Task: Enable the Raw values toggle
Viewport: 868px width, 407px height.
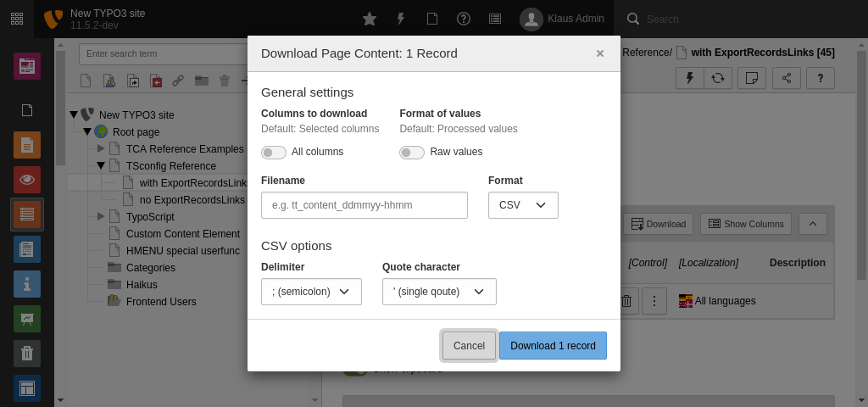Action: pyautogui.click(x=412, y=153)
